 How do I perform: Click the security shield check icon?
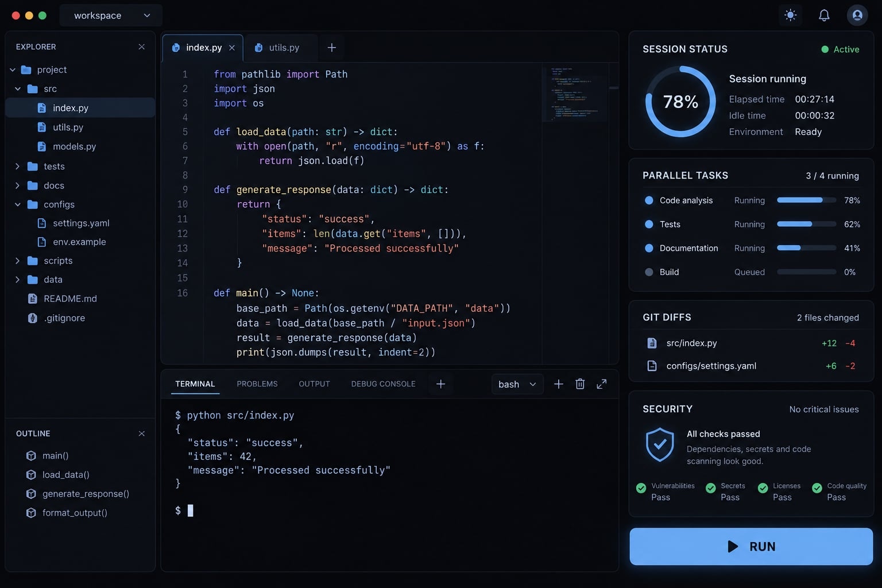(660, 444)
